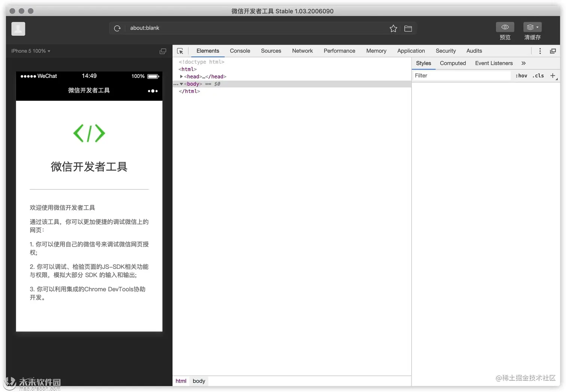Image resolution: width=566 pixels, height=392 pixels.
Task: Select the Styles sub-tab
Action: tap(423, 63)
